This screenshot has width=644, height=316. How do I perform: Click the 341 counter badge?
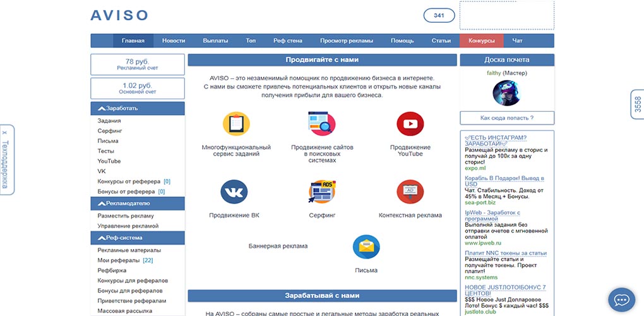pos(439,16)
